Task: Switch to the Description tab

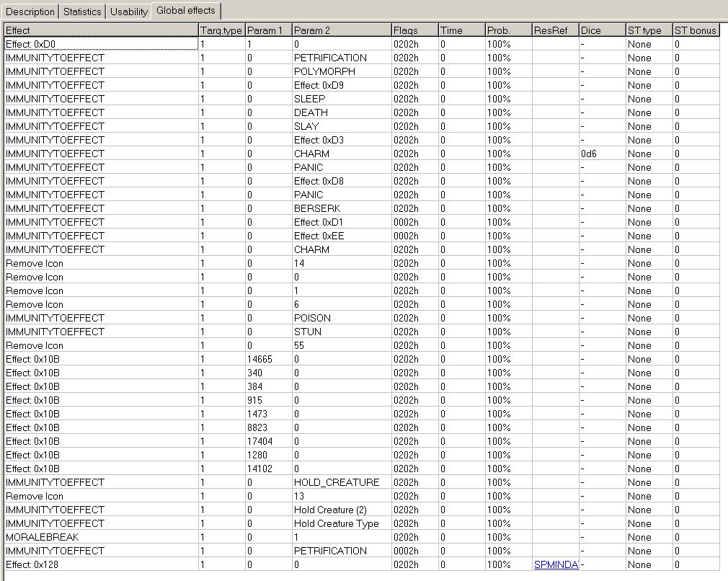Action: pyautogui.click(x=30, y=12)
